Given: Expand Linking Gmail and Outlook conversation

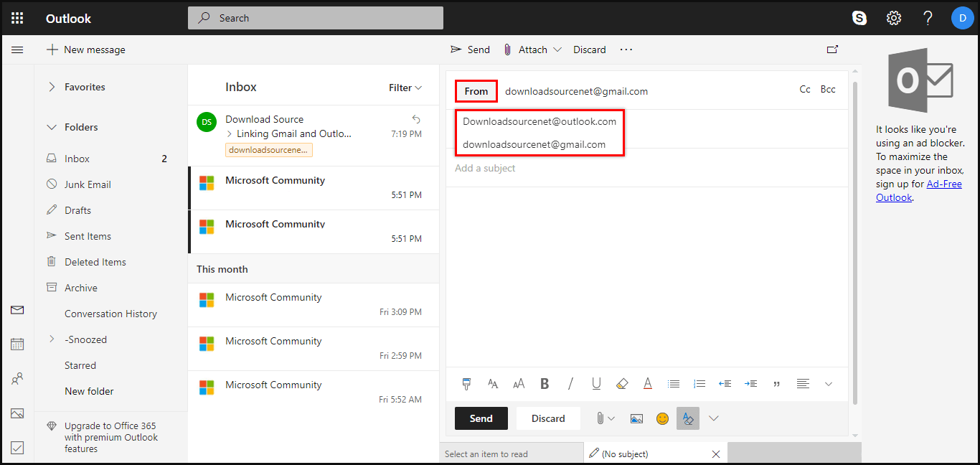Looking at the screenshot, I should [x=230, y=133].
